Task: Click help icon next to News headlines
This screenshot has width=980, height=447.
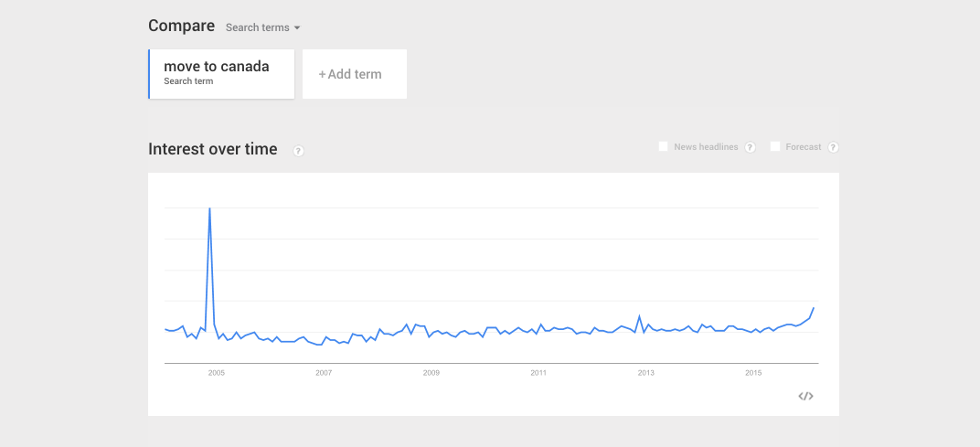Action: click(x=750, y=147)
